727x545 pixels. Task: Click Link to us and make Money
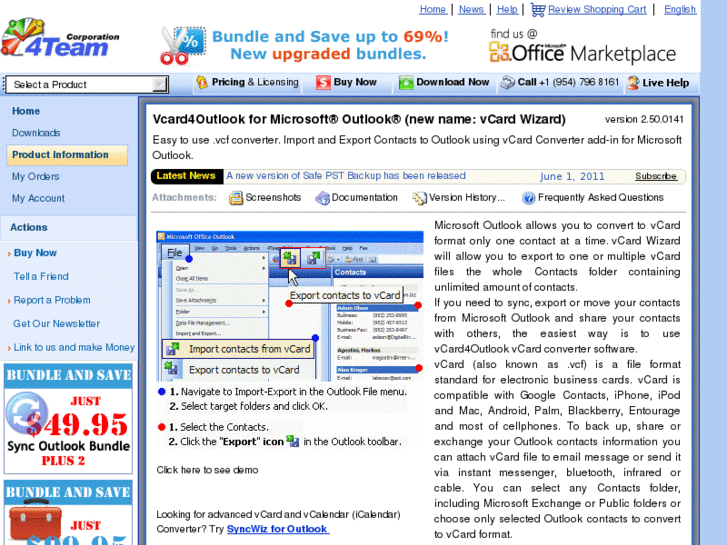[74, 347]
